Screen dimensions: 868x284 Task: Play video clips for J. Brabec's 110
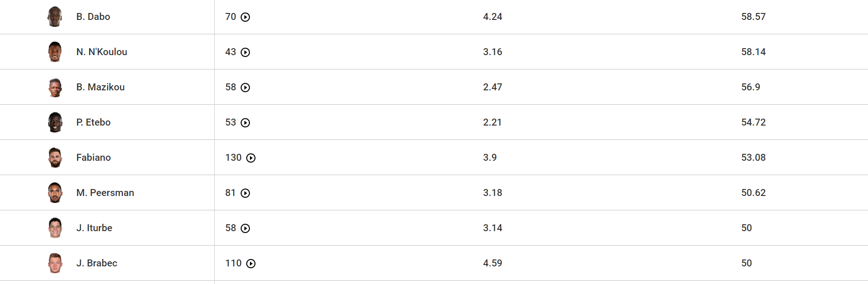[x=251, y=264]
